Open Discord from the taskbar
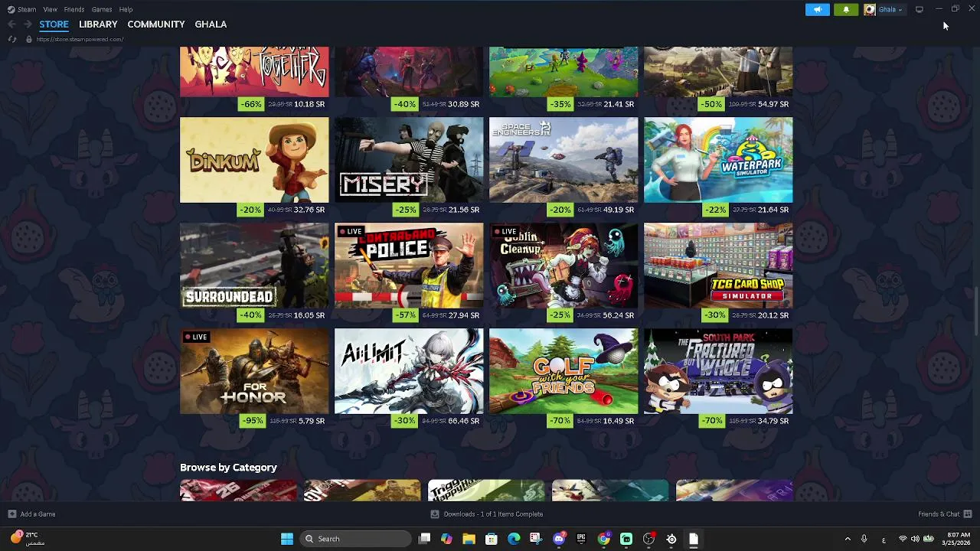Image resolution: width=980 pixels, height=551 pixels. pos(559,539)
